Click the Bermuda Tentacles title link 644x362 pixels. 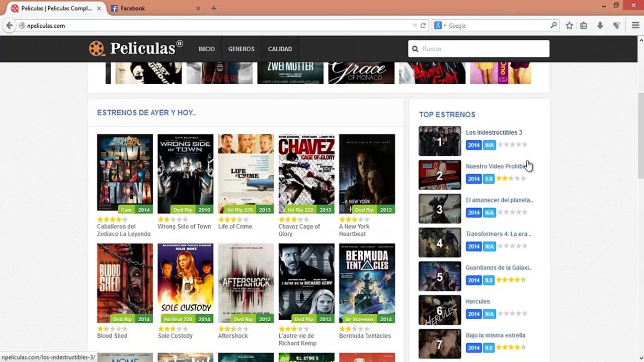(365, 336)
